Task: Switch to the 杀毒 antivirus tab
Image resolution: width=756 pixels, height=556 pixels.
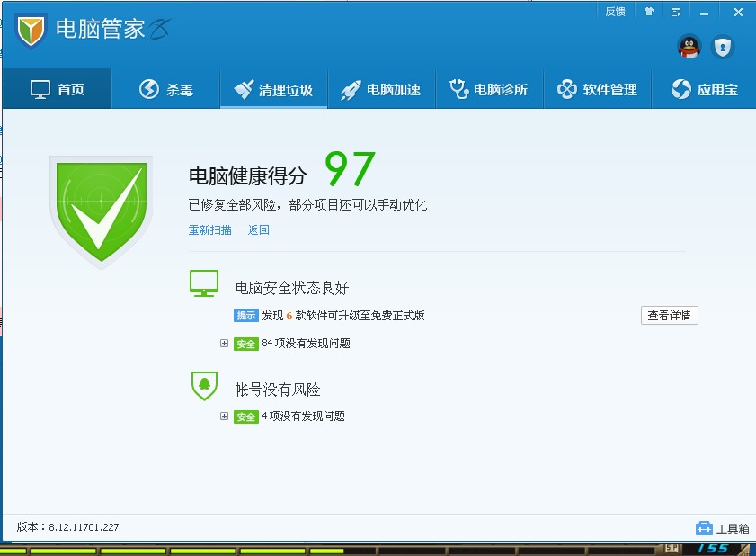Action: click(166, 89)
